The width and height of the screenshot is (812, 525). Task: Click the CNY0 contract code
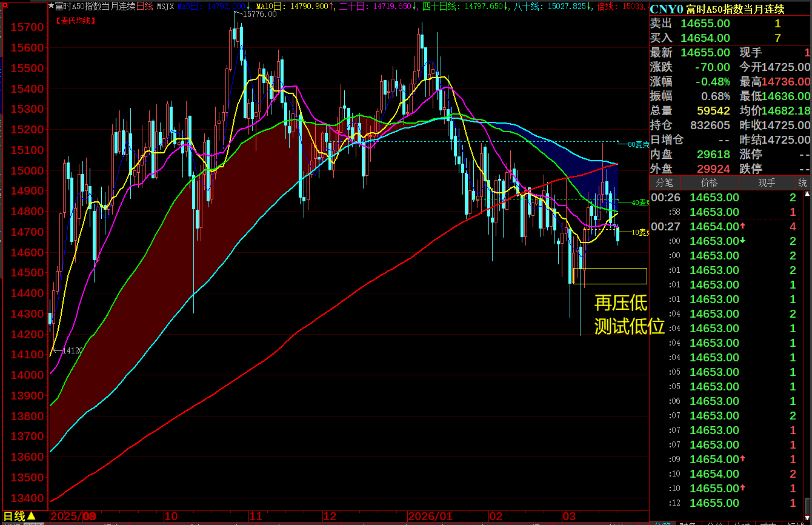tap(667, 9)
